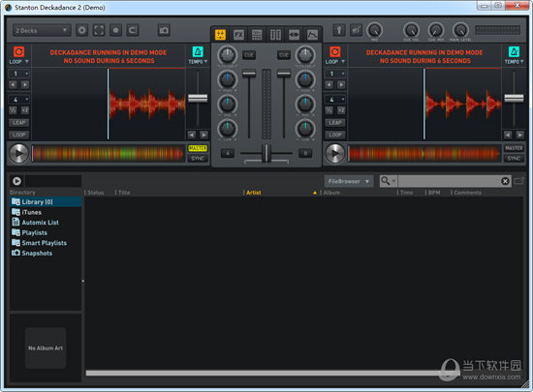
Task: Open the TEMPO dropdown on left deck
Action: coord(198,62)
